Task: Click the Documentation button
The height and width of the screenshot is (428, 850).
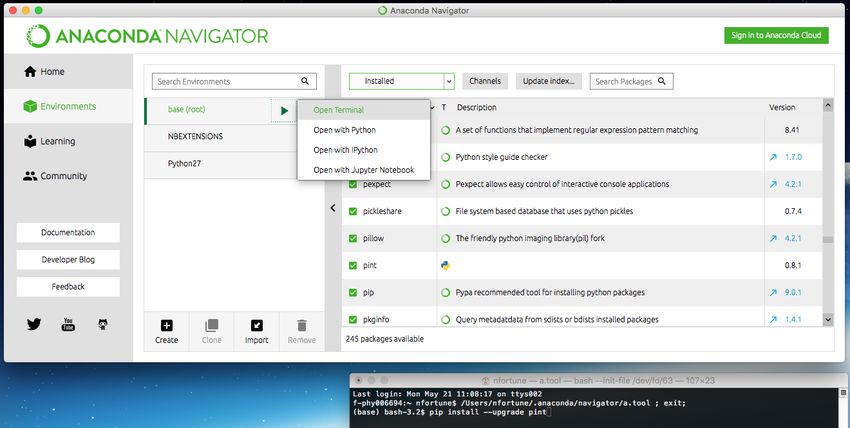Action: 68,232
